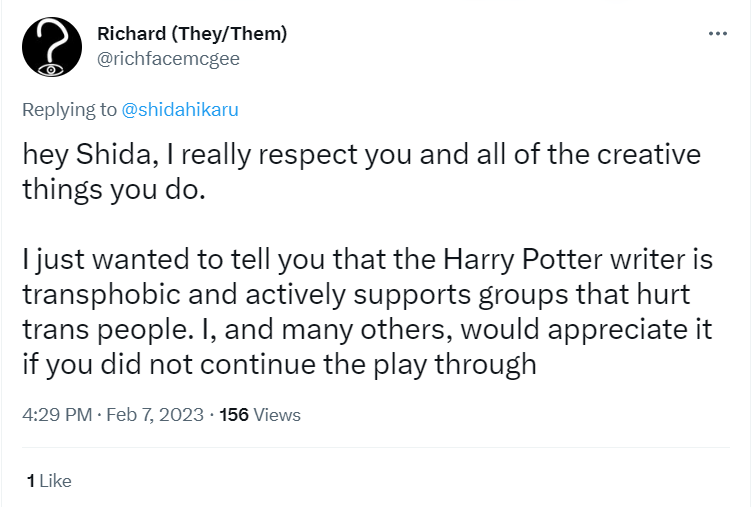The height and width of the screenshot is (507, 753).
Task: Open the @richfacemcgee handle
Action: tap(168, 57)
